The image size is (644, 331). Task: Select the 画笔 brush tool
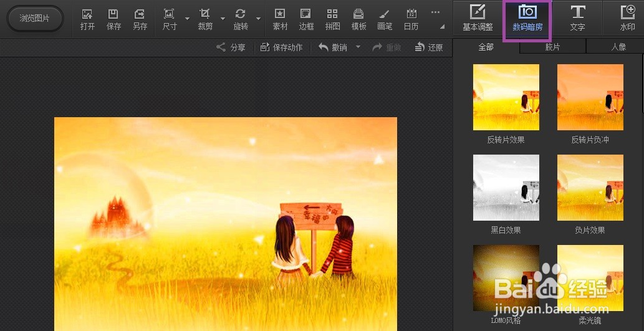pyautogui.click(x=385, y=20)
